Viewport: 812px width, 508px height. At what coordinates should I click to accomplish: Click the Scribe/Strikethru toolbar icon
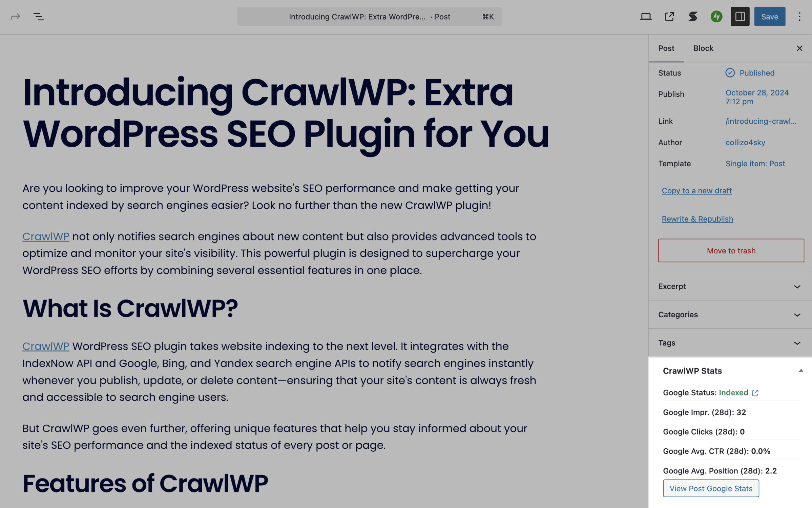(693, 16)
